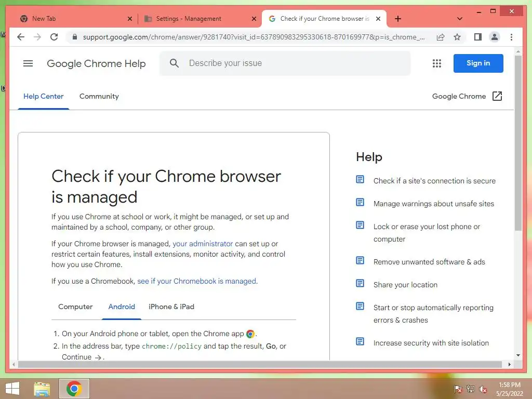This screenshot has width=532, height=399.
Task: Open the Share your location article
Action: coord(405,285)
